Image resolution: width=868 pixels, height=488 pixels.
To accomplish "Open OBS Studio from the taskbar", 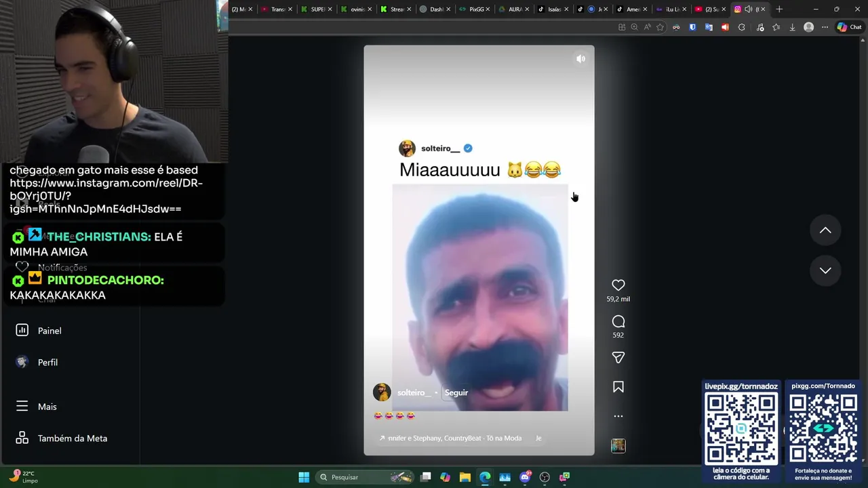I will (545, 477).
